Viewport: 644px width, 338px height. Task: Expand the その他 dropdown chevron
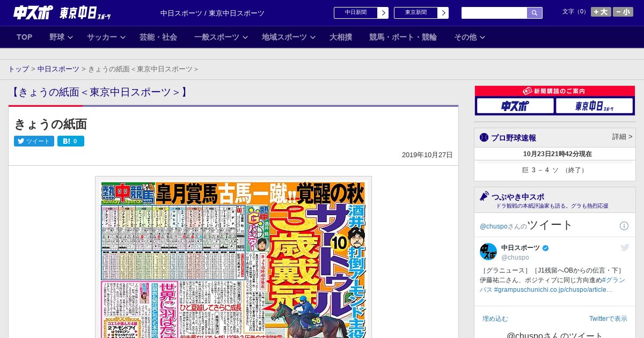coord(482,38)
